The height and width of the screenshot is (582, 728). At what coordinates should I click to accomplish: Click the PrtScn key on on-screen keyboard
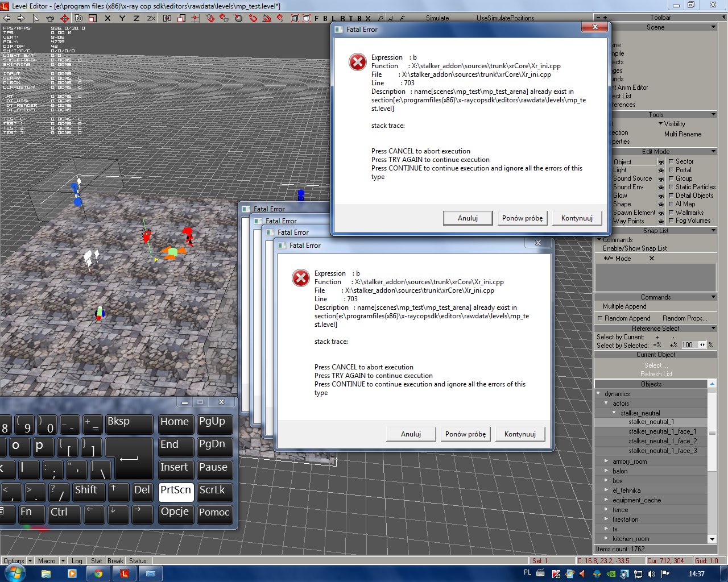pos(176,491)
